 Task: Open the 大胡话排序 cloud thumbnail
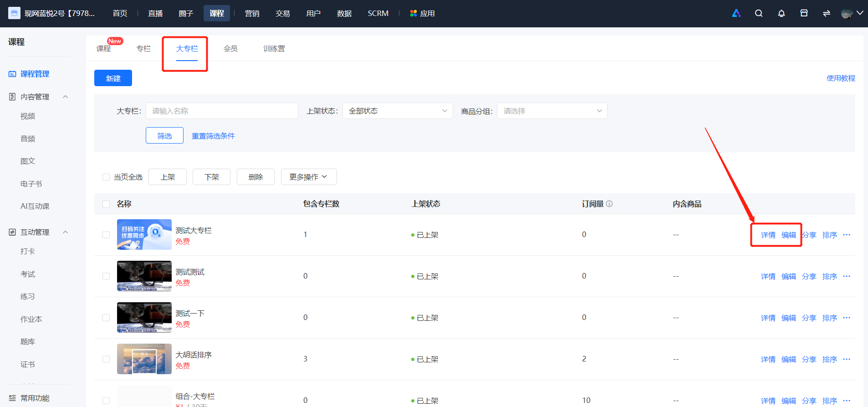(x=144, y=359)
